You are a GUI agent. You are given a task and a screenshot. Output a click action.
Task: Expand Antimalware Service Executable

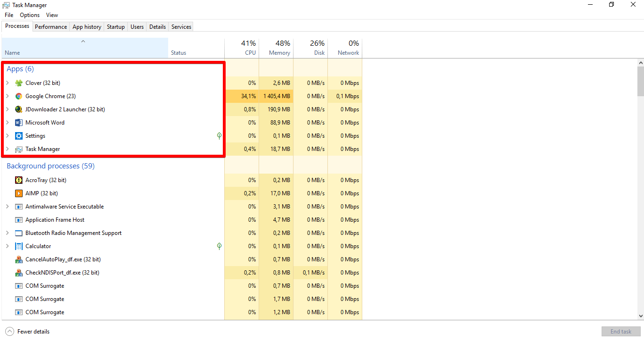coord(7,206)
